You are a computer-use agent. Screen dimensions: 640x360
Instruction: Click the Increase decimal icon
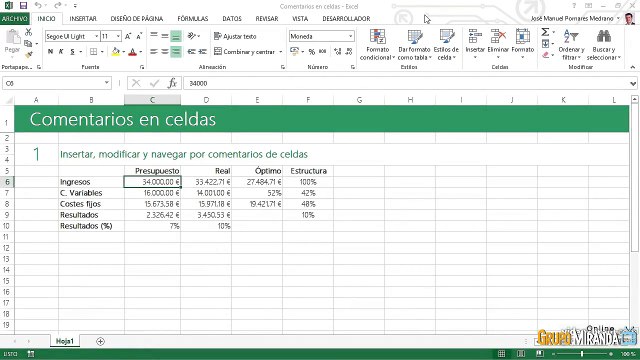(338, 52)
